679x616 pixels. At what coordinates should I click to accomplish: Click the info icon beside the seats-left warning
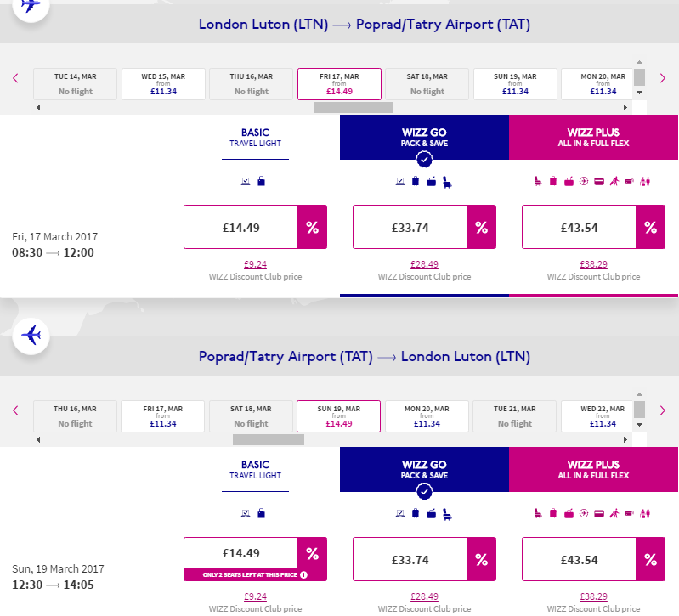(303, 575)
